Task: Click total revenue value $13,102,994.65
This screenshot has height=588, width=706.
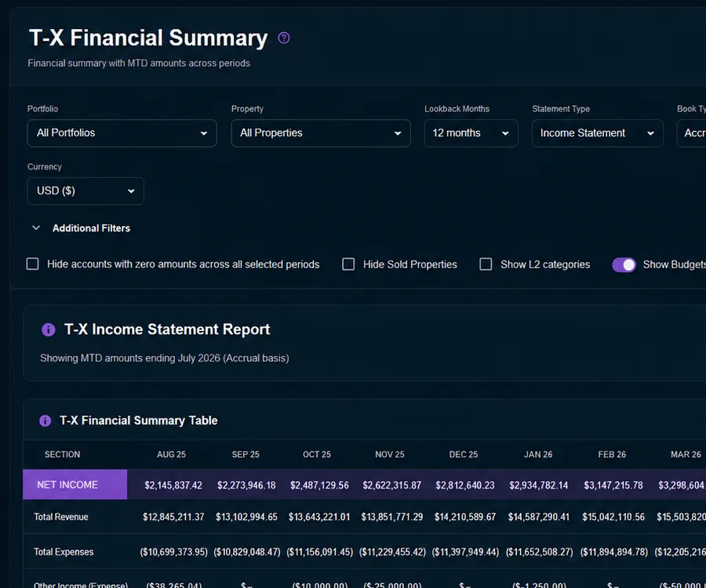Action: (246, 517)
